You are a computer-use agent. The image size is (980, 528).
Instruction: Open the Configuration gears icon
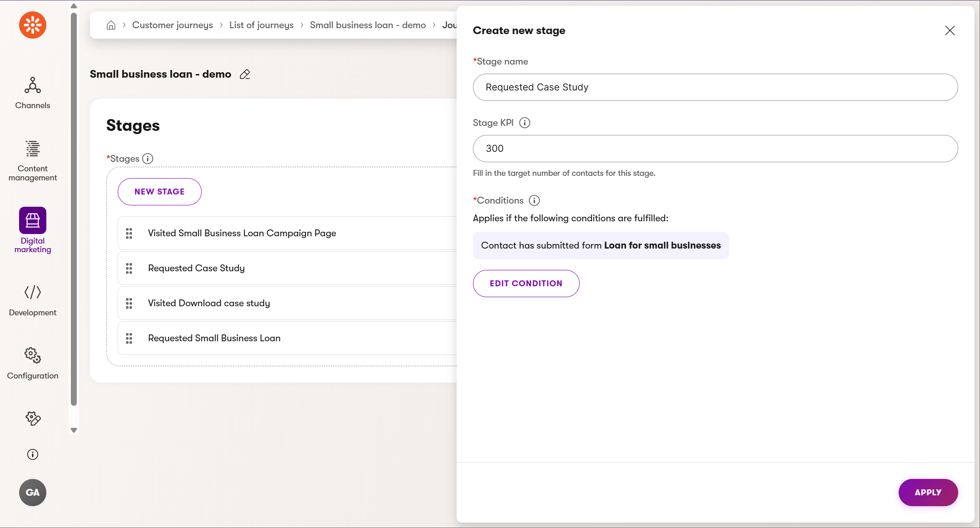click(33, 355)
